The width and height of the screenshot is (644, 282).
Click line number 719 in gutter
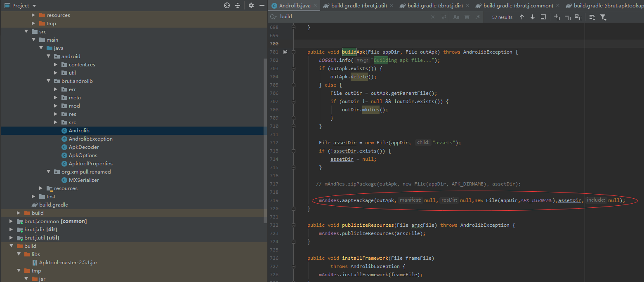(274, 200)
